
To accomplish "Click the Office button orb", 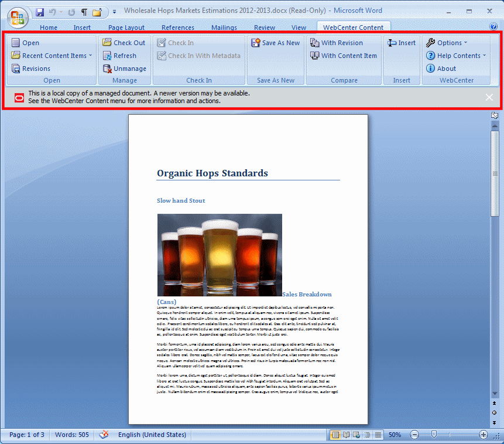I will tap(18, 18).
